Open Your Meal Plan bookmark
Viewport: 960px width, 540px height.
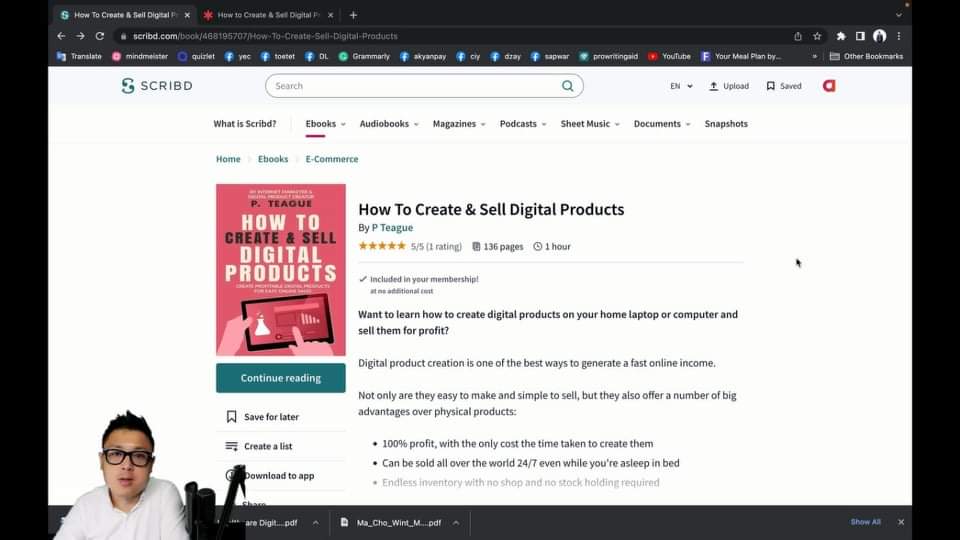pos(741,56)
